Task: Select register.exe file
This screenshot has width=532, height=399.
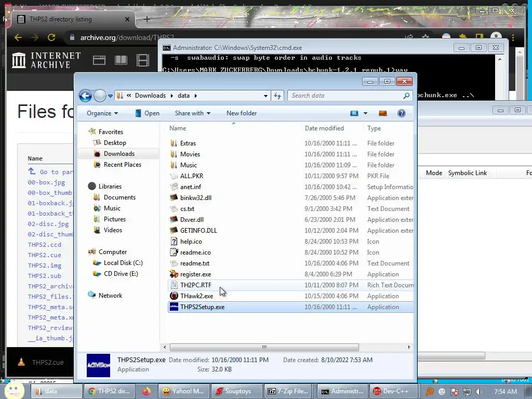Action: pos(195,274)
